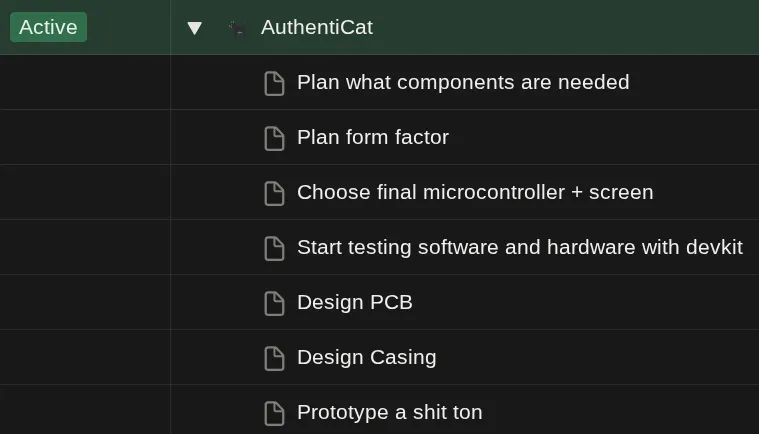Open the 'Plan form factor' task

coord(372,137)
